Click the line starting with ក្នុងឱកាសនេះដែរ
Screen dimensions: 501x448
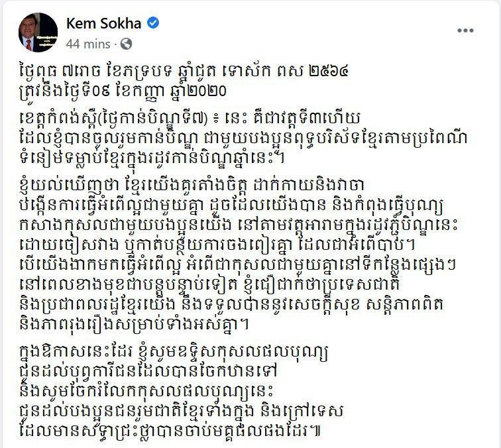pyautogui.click(x=174, y=353)
